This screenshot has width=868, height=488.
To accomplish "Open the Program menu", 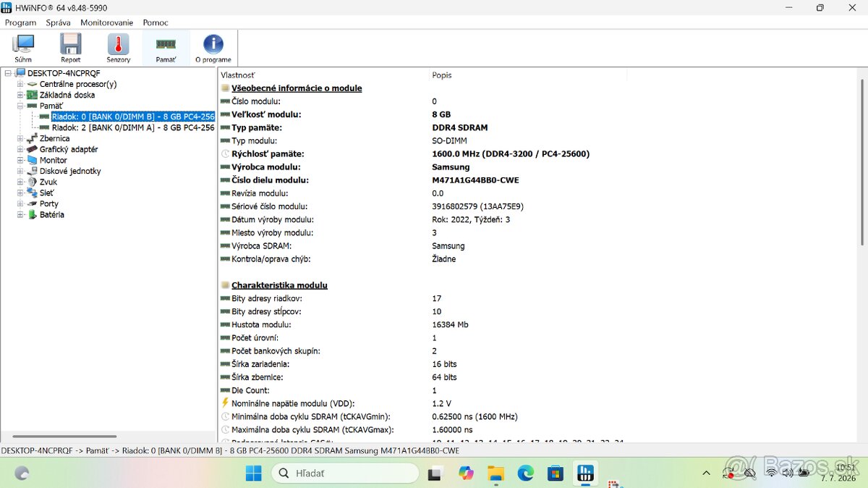I will point(20,22).
